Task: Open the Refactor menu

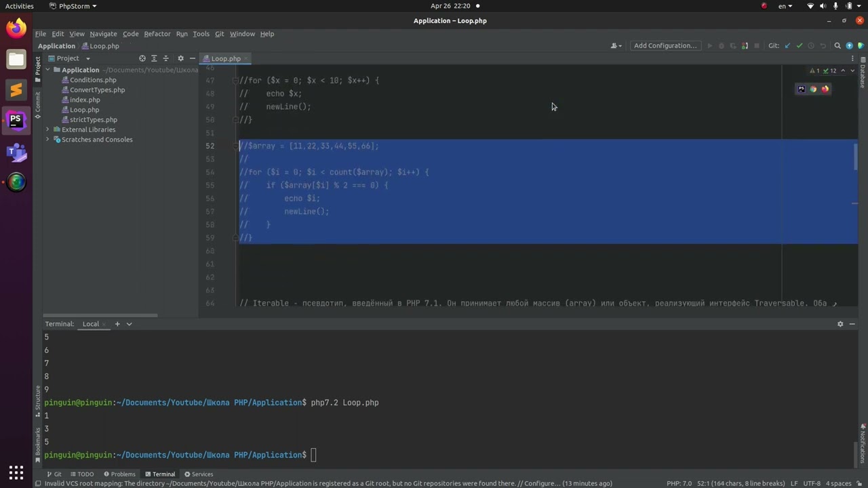Action: [x=157, y=34]
